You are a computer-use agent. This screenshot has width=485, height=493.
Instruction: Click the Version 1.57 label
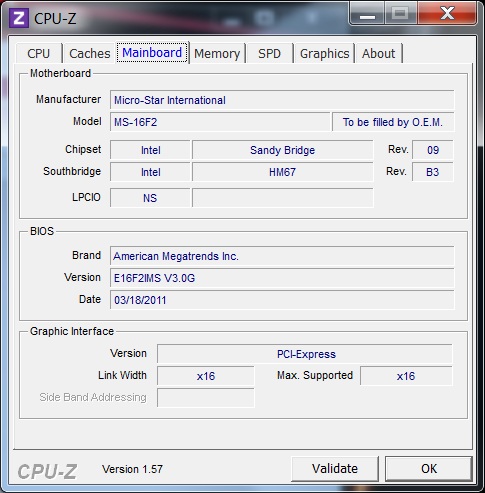click(132, 469)
